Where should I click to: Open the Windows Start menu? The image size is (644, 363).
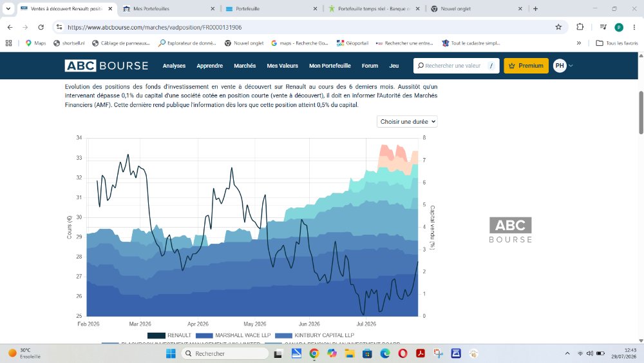(x=171, y=353)
